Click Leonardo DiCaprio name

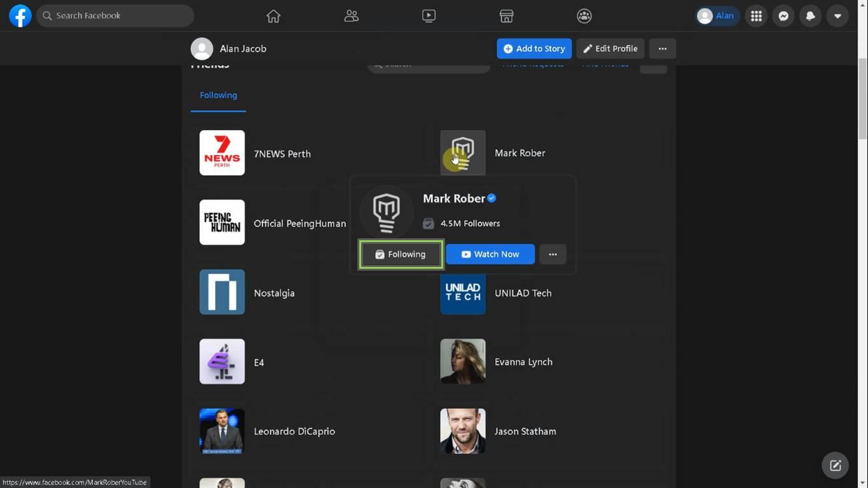click(x=294, y=431)
